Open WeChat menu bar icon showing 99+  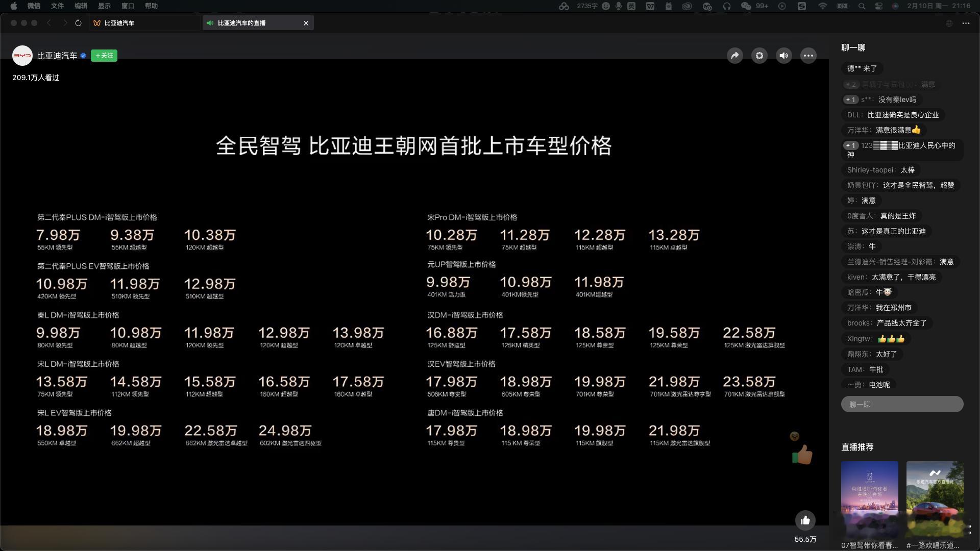tap(754, 6)
